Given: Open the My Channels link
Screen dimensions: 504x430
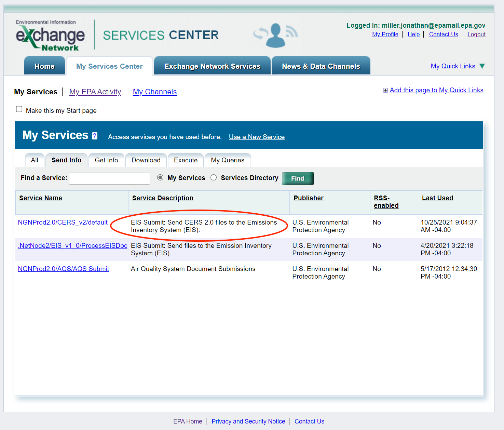Looking at the screenshot, I should click(155, 92).
